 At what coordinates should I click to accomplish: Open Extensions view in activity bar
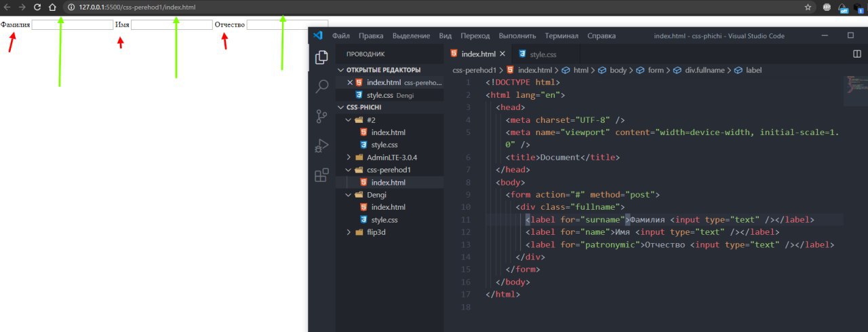(321, 176)
